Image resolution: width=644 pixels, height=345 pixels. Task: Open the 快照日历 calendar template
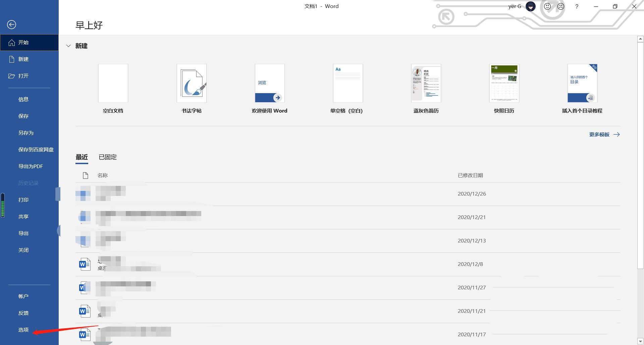pos(504,83)
